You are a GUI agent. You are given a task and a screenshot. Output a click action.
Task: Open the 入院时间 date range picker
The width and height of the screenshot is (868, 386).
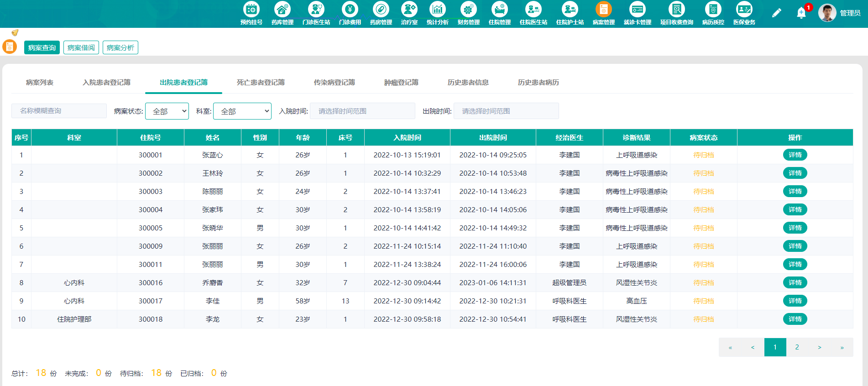[362, 111]
